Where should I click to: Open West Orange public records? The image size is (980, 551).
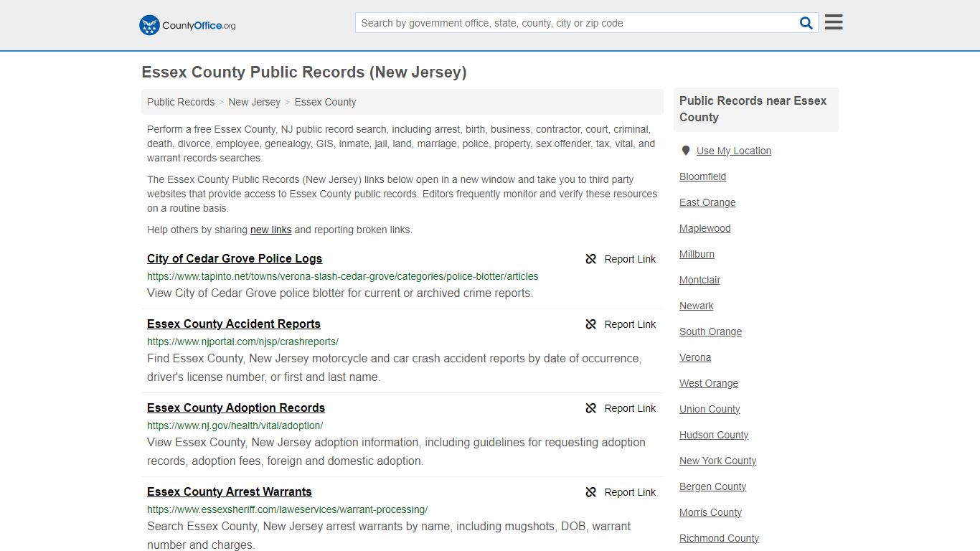(x=709, y=383)
